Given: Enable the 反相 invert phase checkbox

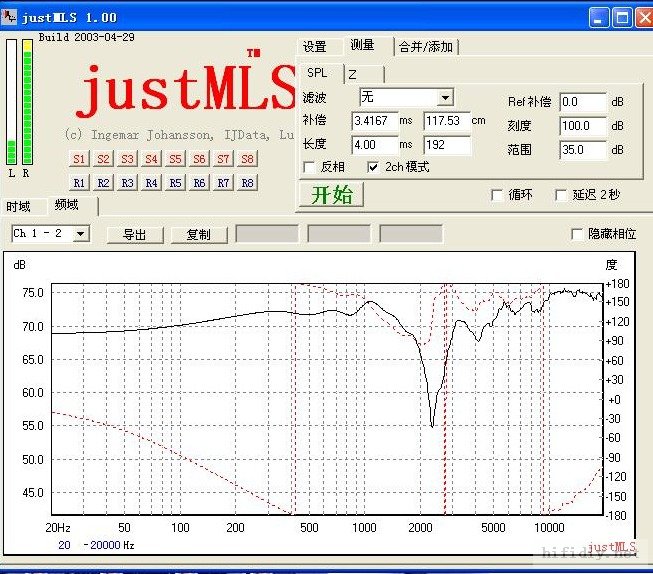Looking at the screenshot, I should 309,167.
